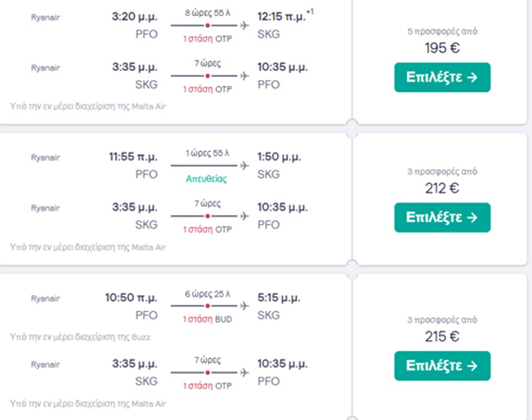The height and width of the screenshot is (420, 532).
Task: Click the 12:15 π.μ. +1 arrival time
Action: (x=285, y=16)
